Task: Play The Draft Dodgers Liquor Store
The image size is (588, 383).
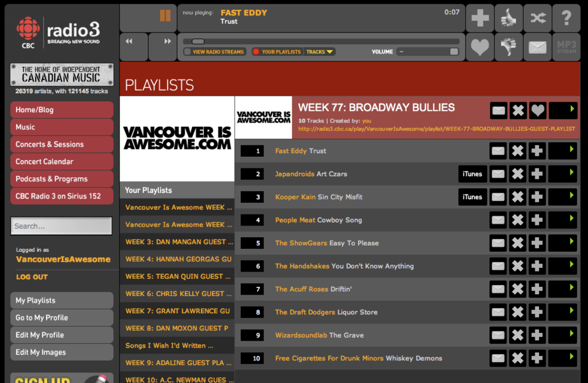Action: (562, 312)
